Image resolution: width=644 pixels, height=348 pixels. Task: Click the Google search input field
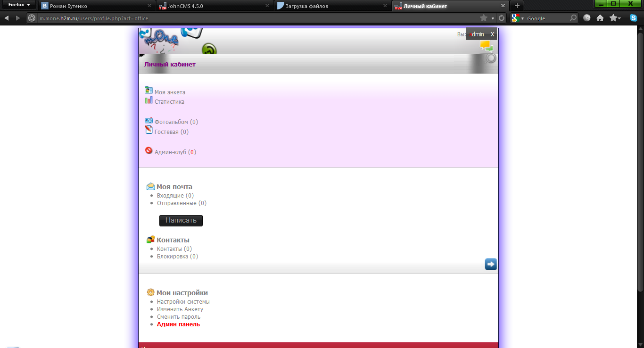(x=547, y=18)
